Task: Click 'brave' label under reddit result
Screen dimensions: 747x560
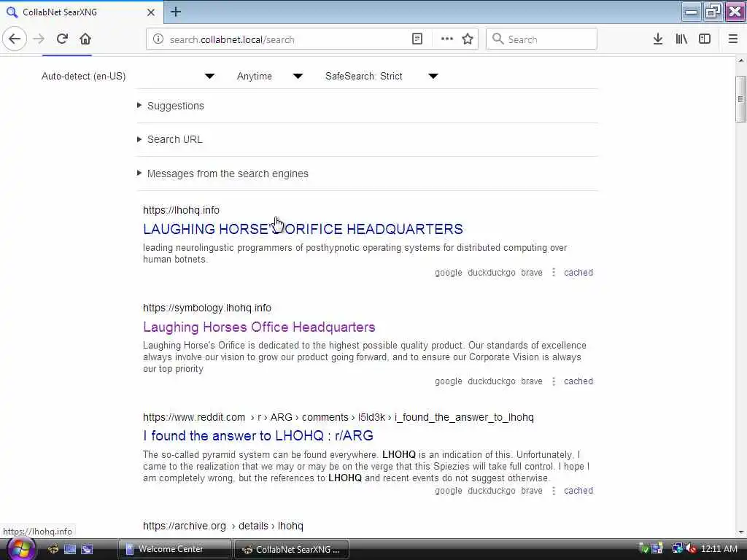Action: coord(532,491)
